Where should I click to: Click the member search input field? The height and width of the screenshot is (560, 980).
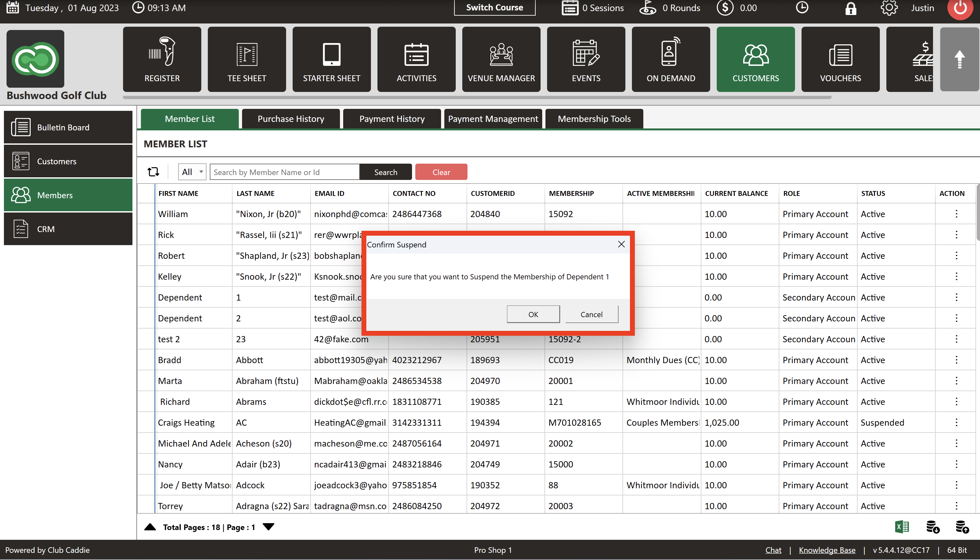(x=284, y=172)
